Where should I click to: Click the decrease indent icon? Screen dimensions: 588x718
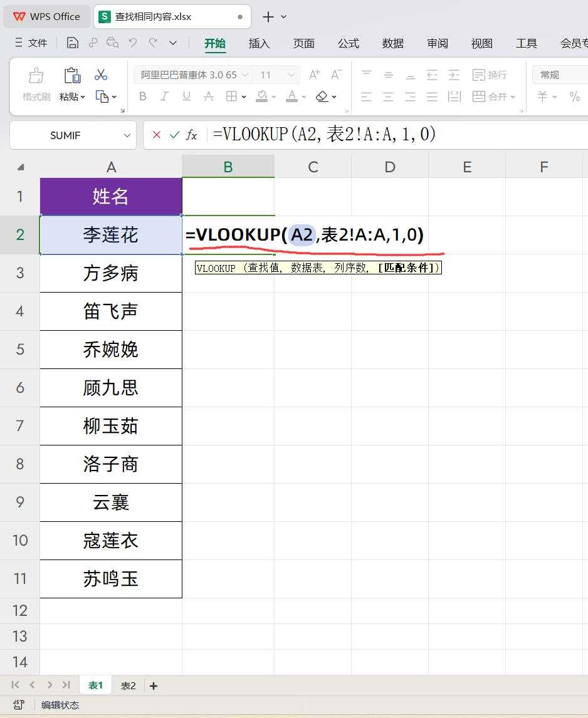point(432,75)
